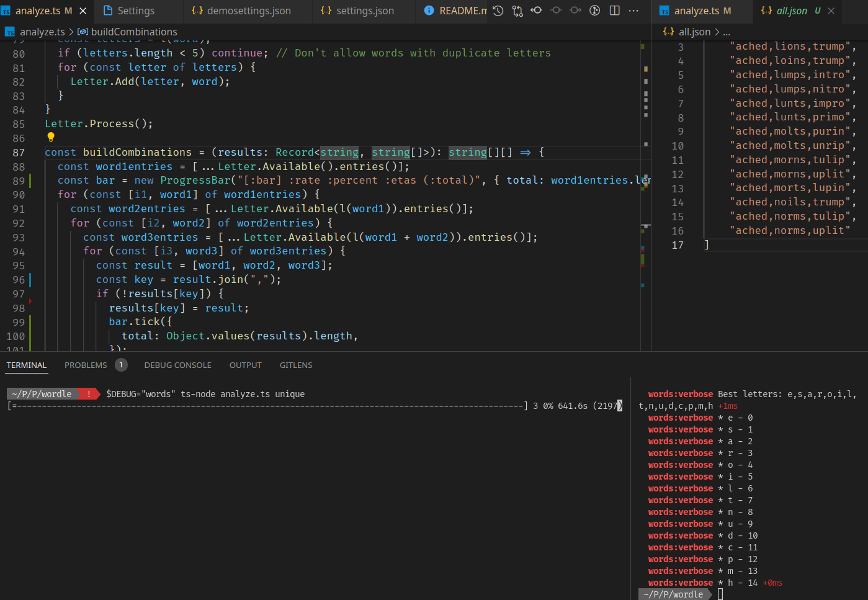Click line number 87 in gutter
This screenshot has width=868, height=600.
(x=19, y=153)
